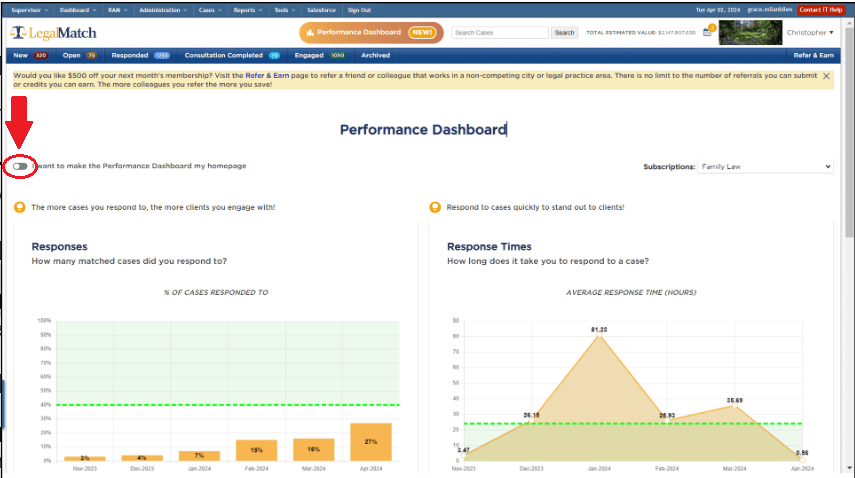Click the orange tip icon above Response Times

[435, 208]
